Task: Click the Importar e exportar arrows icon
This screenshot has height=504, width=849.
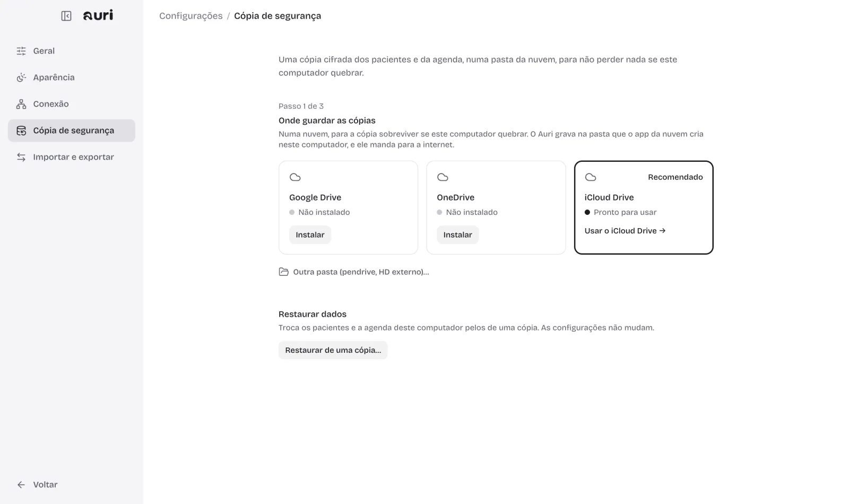Action: [21, 157]
